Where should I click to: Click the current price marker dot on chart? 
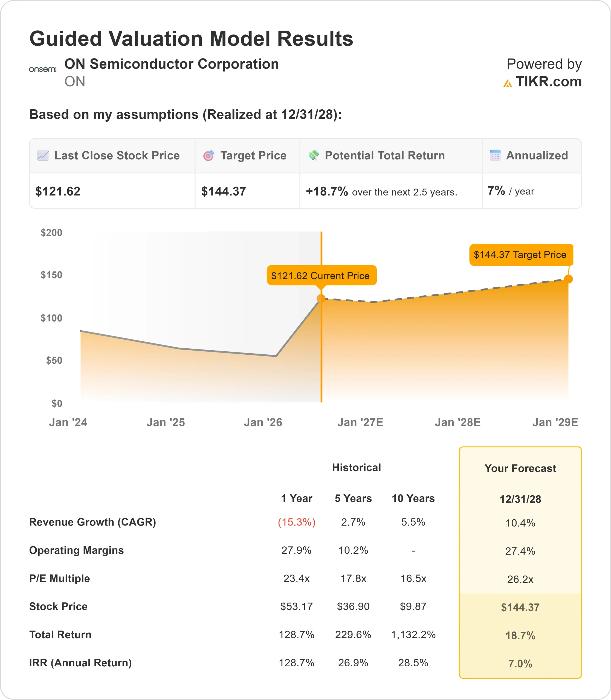coord(321,299)
